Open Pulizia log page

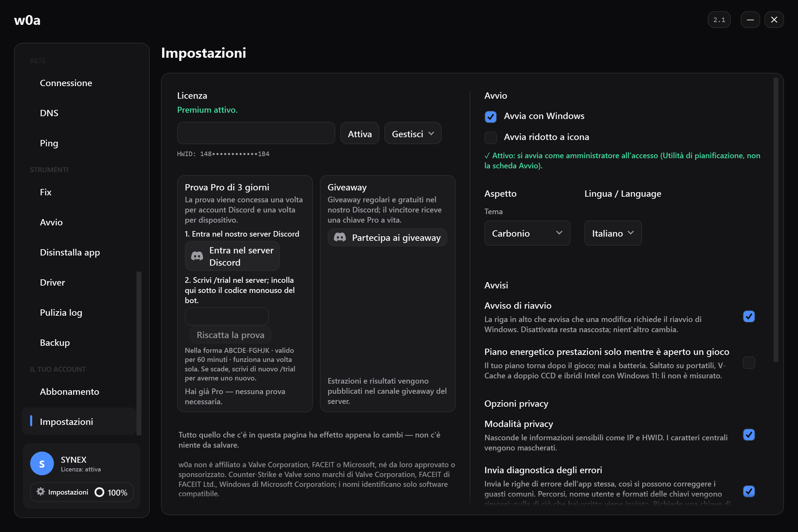pos(79,313)
